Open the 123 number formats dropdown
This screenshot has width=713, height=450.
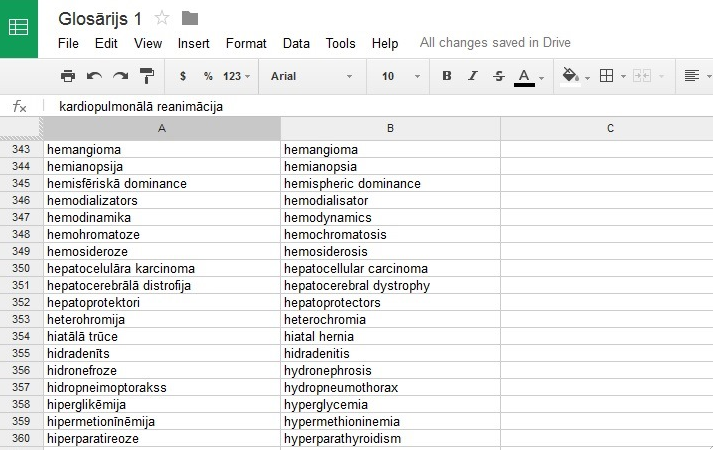click(x=237, y=76)
